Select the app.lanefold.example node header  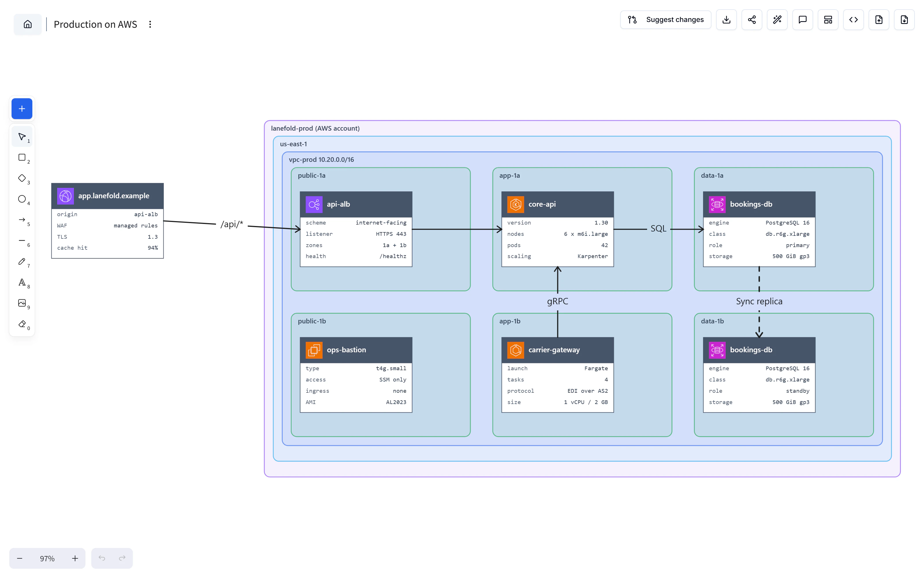coord(107,196)
